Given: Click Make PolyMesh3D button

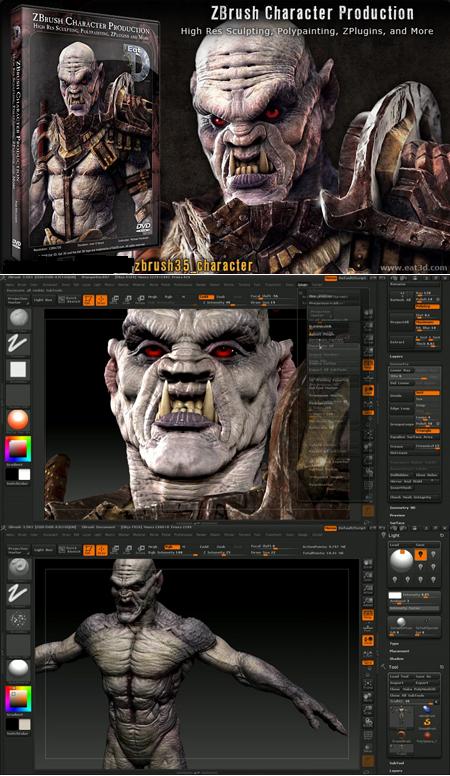Looking at the screenshot, I should point(420,689).
